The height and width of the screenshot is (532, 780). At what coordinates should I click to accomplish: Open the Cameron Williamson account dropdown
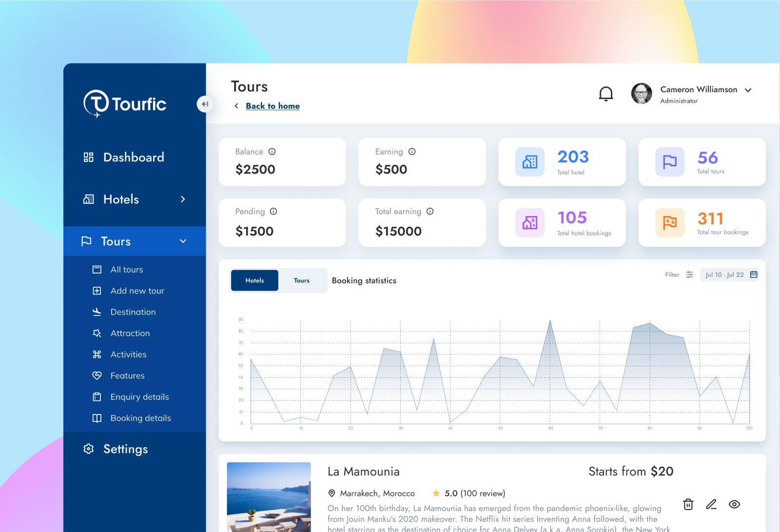pos(748,90)
